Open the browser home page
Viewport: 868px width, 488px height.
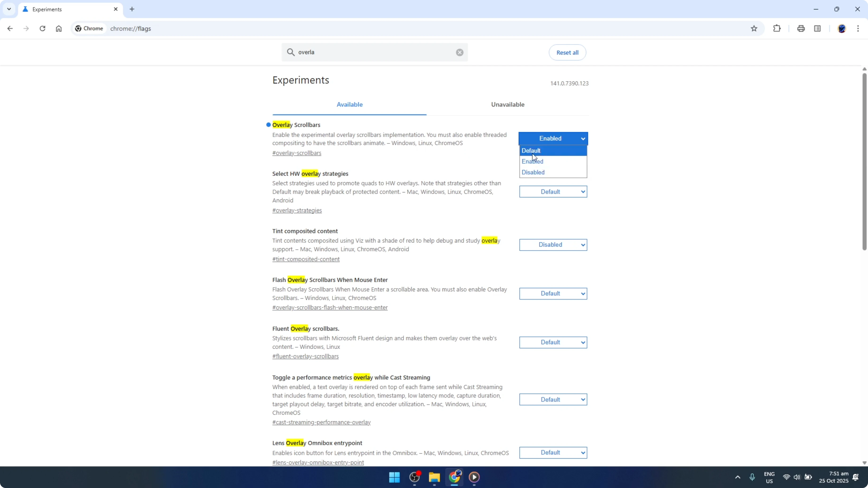coord(59,29)
